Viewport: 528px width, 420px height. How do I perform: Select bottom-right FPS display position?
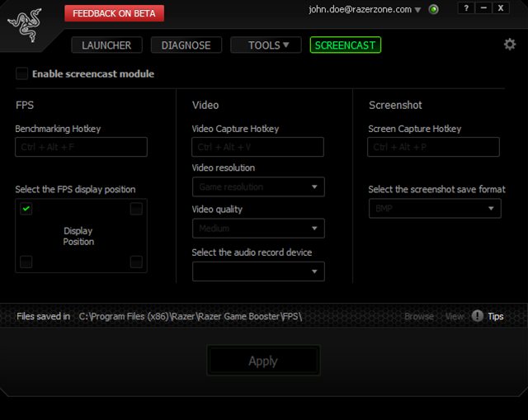pyautogui.click(x=136, y=262)
